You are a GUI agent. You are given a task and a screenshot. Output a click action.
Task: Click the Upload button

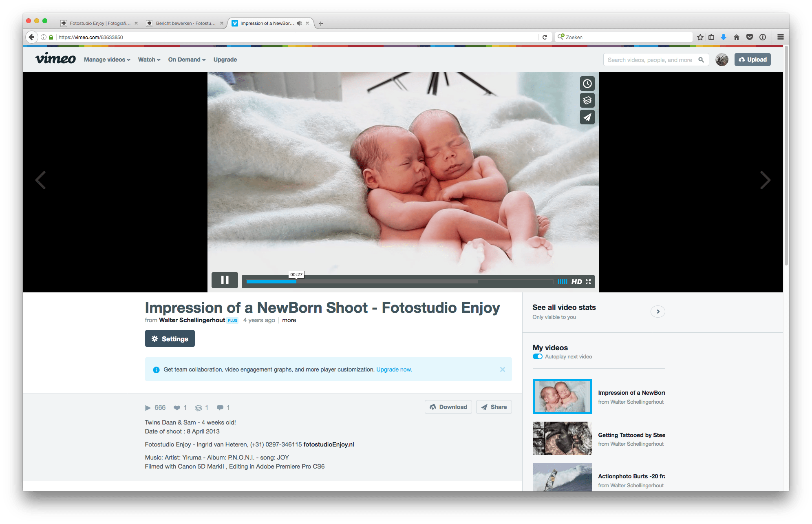point(752,60)
